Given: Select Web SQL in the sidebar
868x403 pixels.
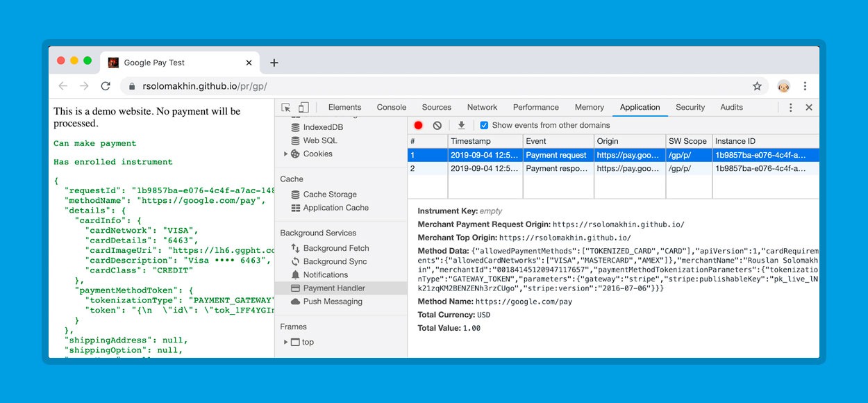Looking at the screenshot, I should click(319, 140).
